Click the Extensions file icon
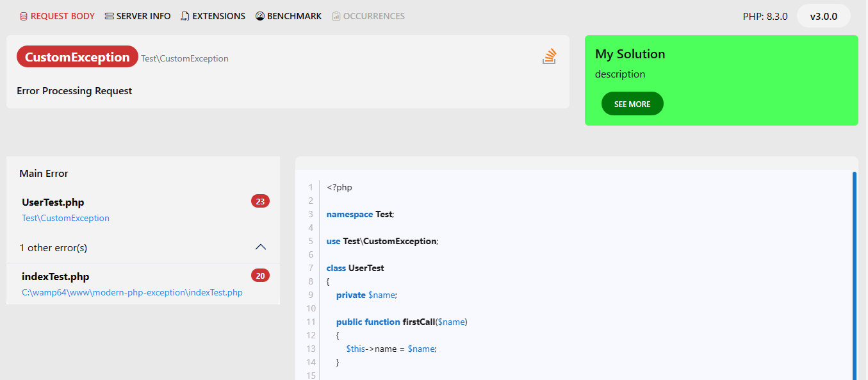Screen dimensions: 868x380 [x=185, y=16]
